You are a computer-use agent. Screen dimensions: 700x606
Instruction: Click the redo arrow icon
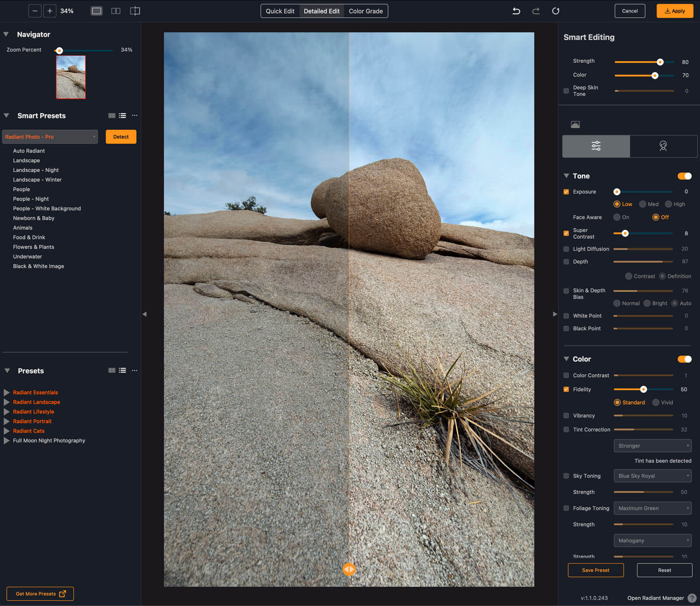point(536,11)
